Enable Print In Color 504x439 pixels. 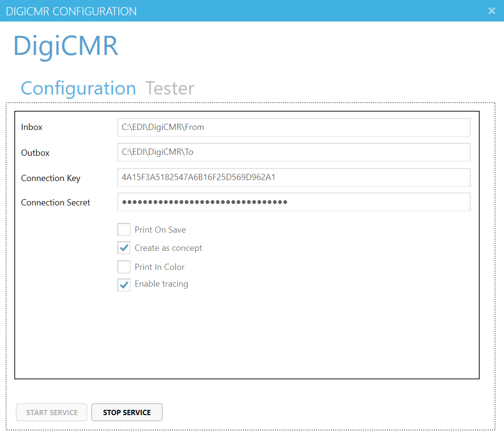point(124,267)
